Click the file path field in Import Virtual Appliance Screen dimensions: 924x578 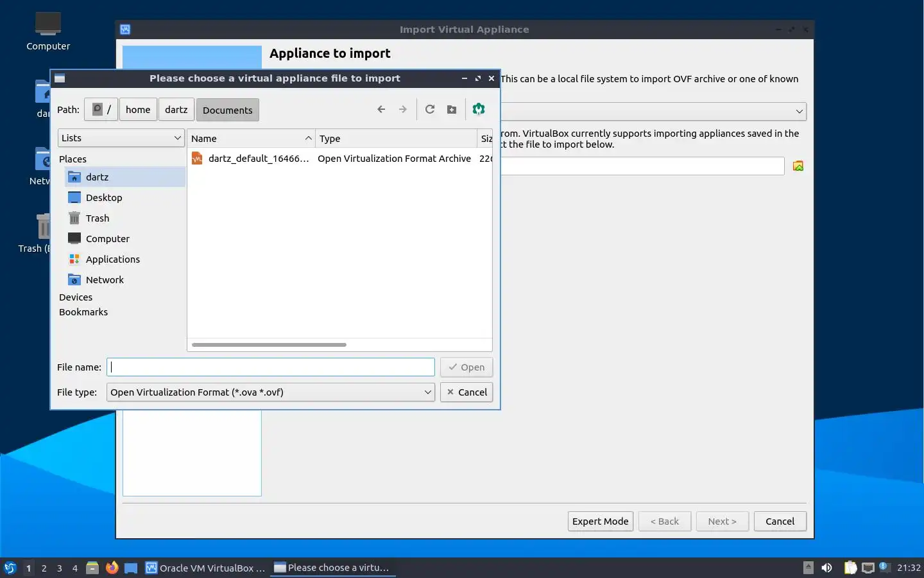[642, 166]
